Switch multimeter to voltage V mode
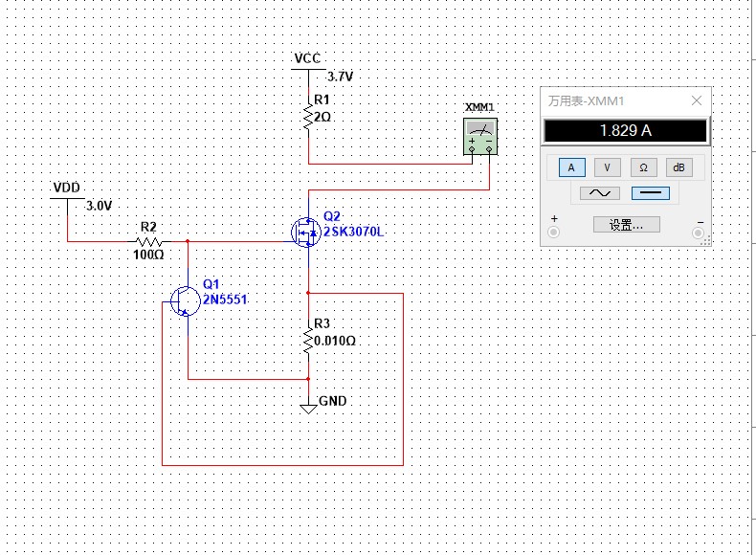 607,167
